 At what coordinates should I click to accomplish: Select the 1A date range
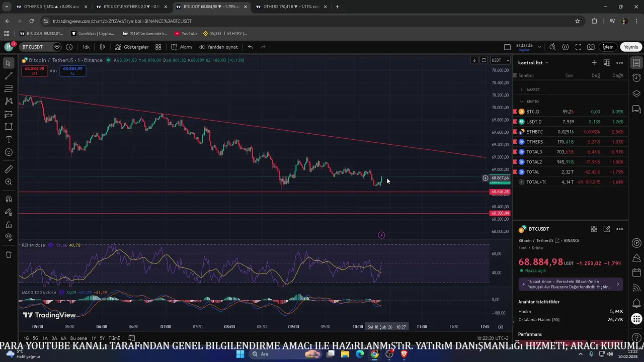point(45,338)
